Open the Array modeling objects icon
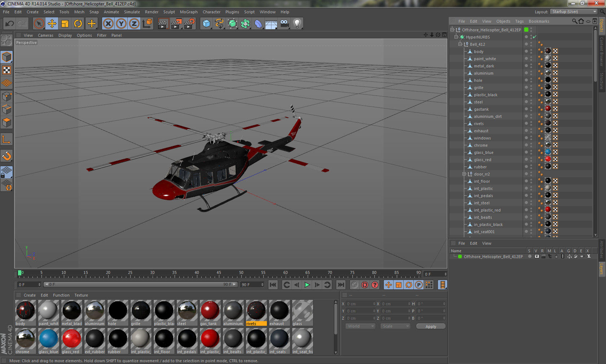 point(245,24)
